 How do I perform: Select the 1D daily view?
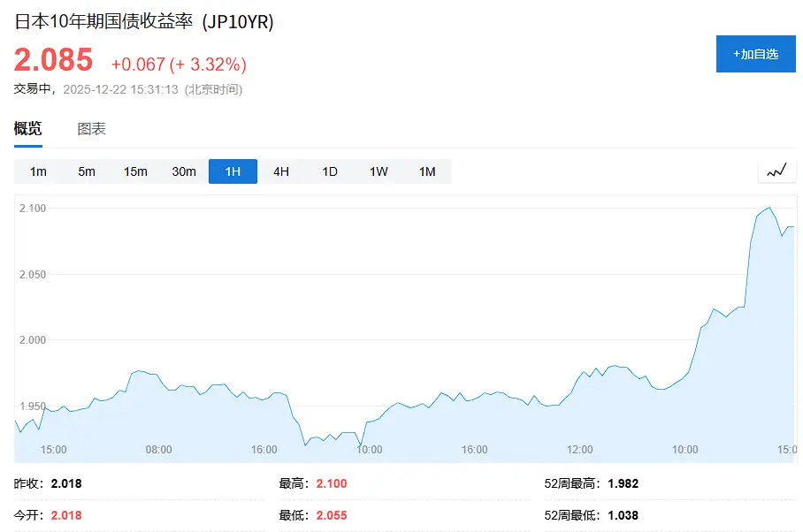[x=329, y=171]
